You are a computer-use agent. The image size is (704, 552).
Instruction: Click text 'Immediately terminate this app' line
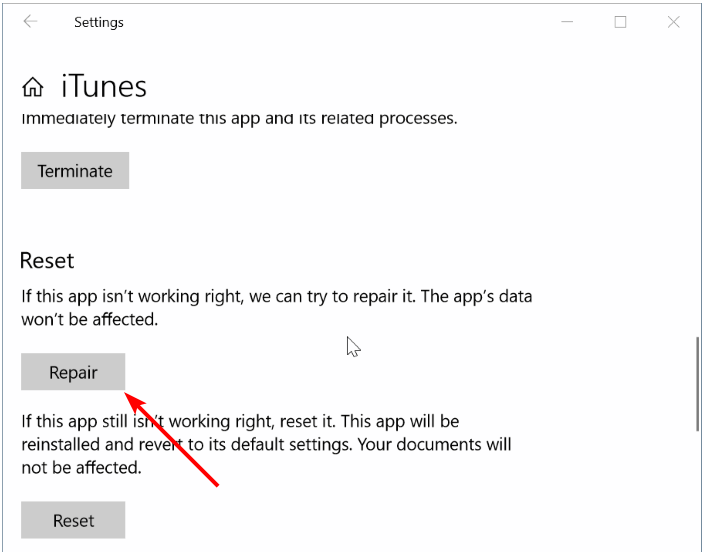[239, 119]
